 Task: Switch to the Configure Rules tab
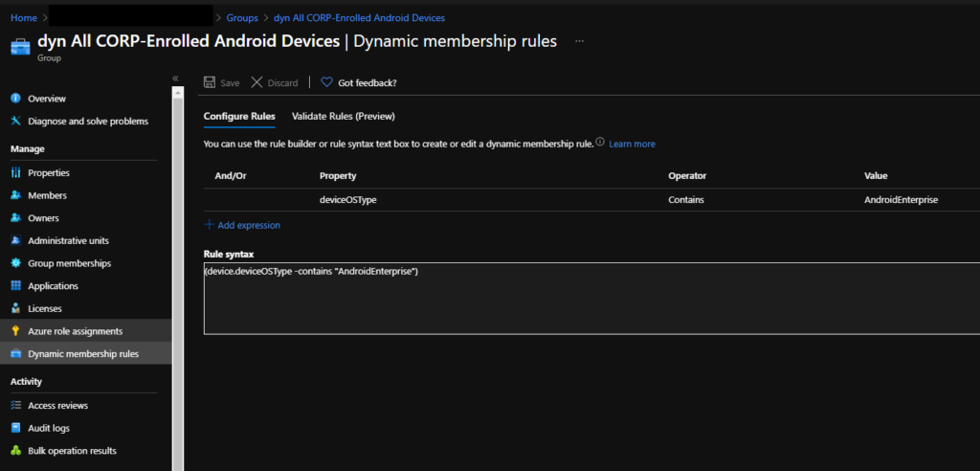239,117
